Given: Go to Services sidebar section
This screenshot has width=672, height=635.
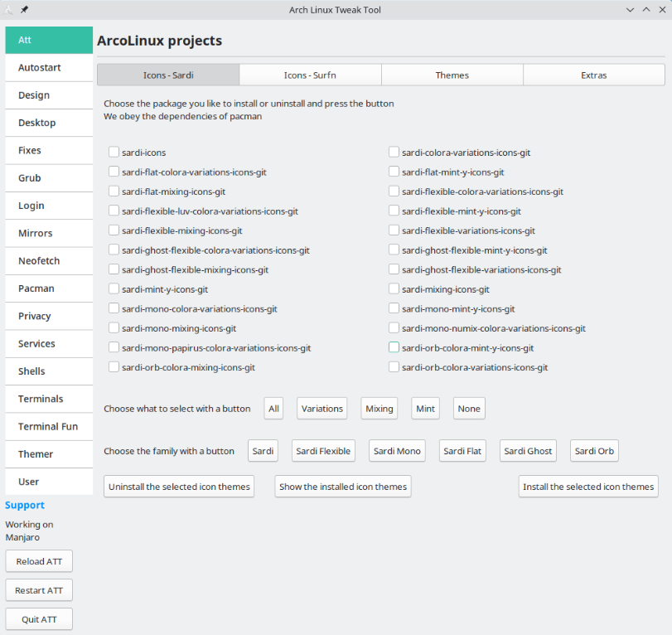Looking at the screenshot, I should 49,344.
